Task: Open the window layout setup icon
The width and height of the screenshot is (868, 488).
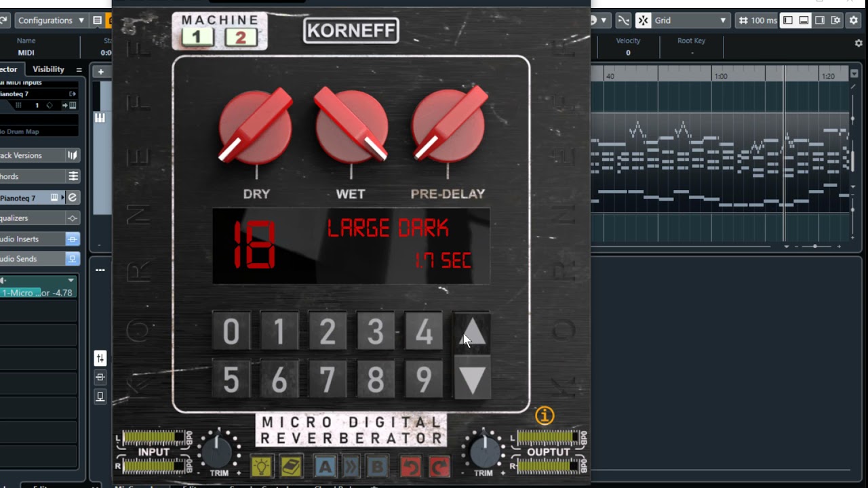Action: 835,20
